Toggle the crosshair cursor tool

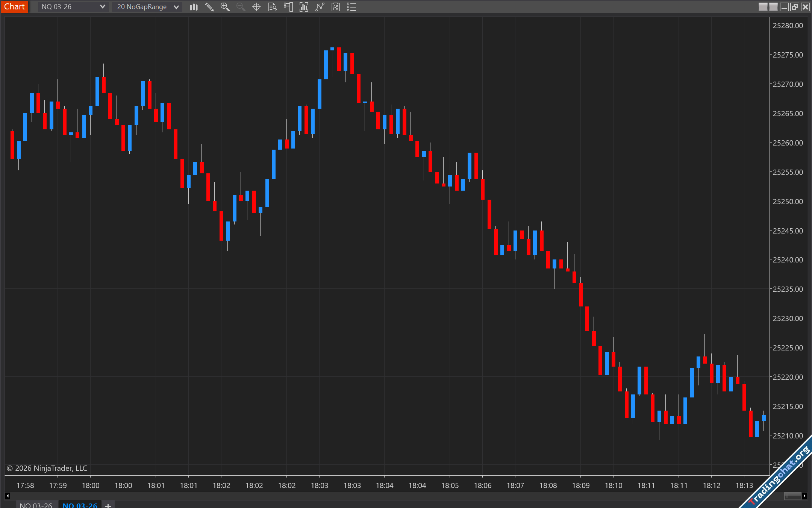coord(256,7)
